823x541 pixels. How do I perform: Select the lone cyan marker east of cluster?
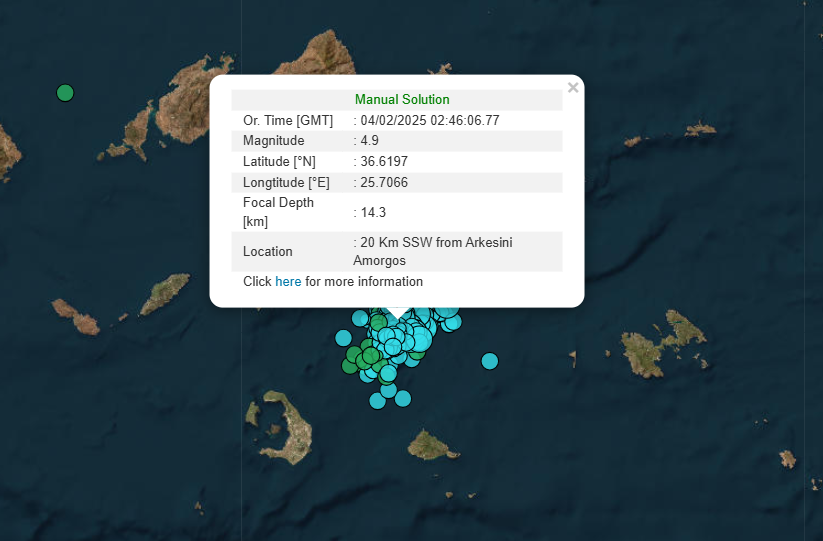[x=490, y=361]
